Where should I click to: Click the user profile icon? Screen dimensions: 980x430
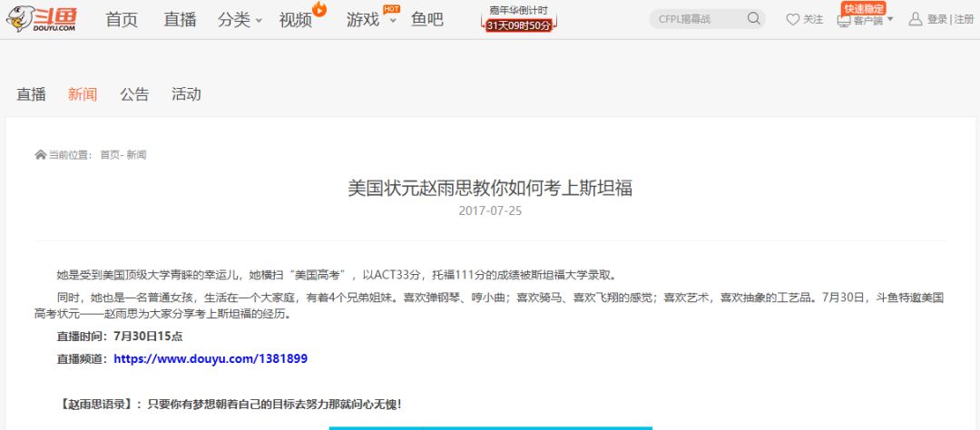(915, 19)
